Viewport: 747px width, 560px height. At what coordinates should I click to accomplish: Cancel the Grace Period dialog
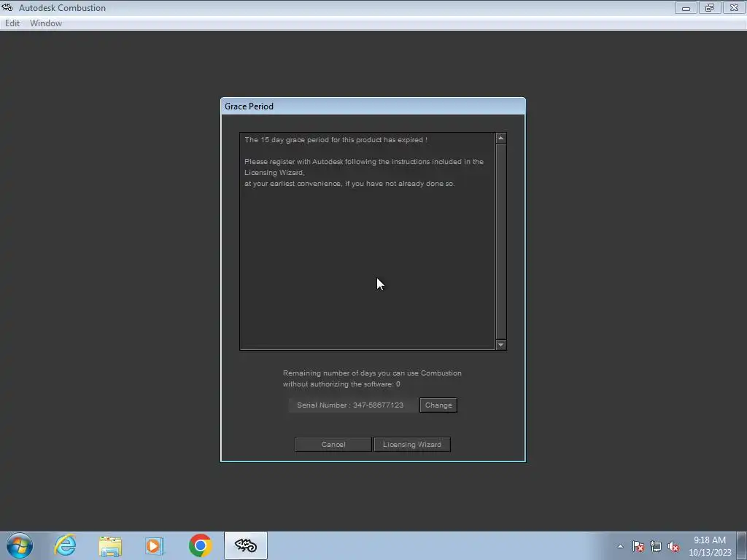(333, 444)
